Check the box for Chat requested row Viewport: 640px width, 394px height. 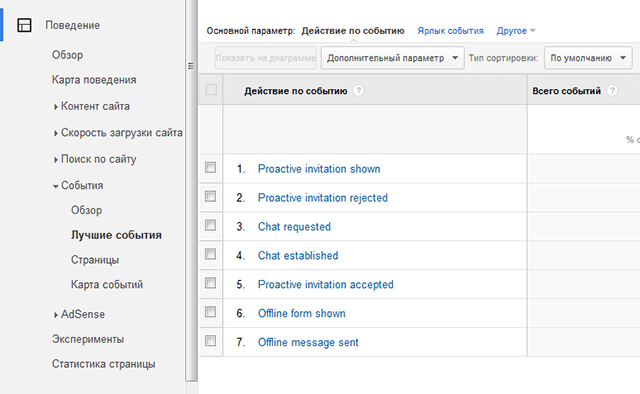(210, 225)
